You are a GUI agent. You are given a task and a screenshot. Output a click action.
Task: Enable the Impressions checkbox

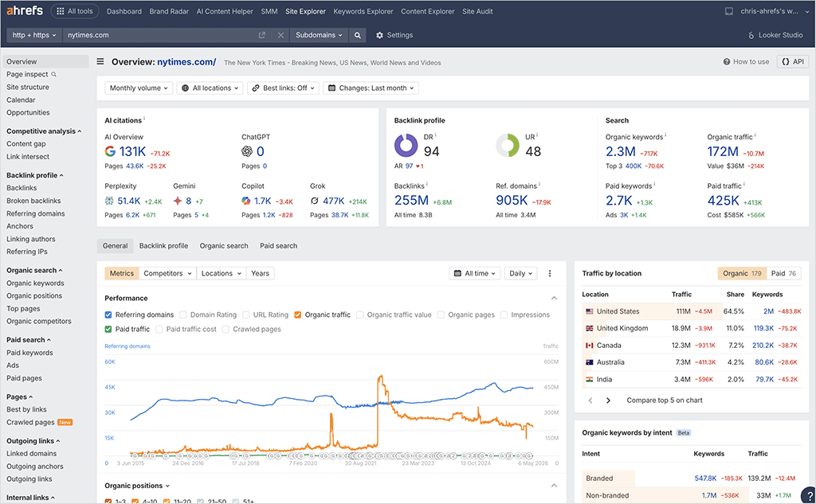tap(504, 315)
